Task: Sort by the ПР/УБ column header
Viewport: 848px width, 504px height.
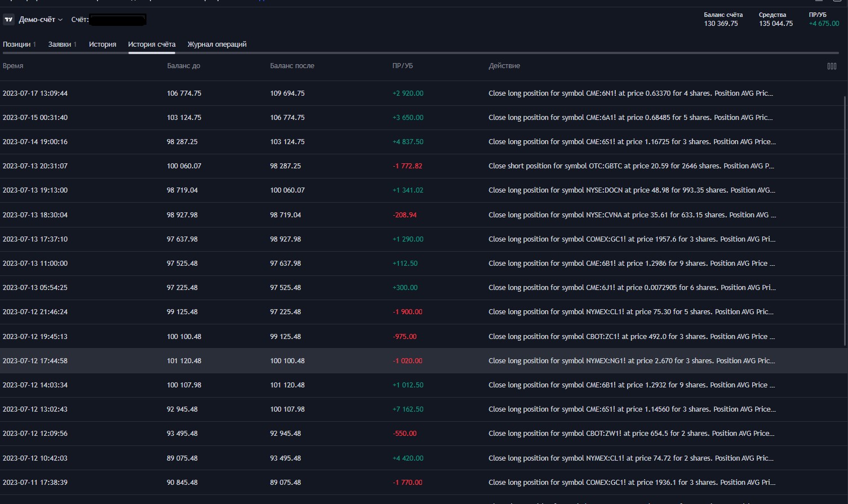Action: (x=402, y=66)
